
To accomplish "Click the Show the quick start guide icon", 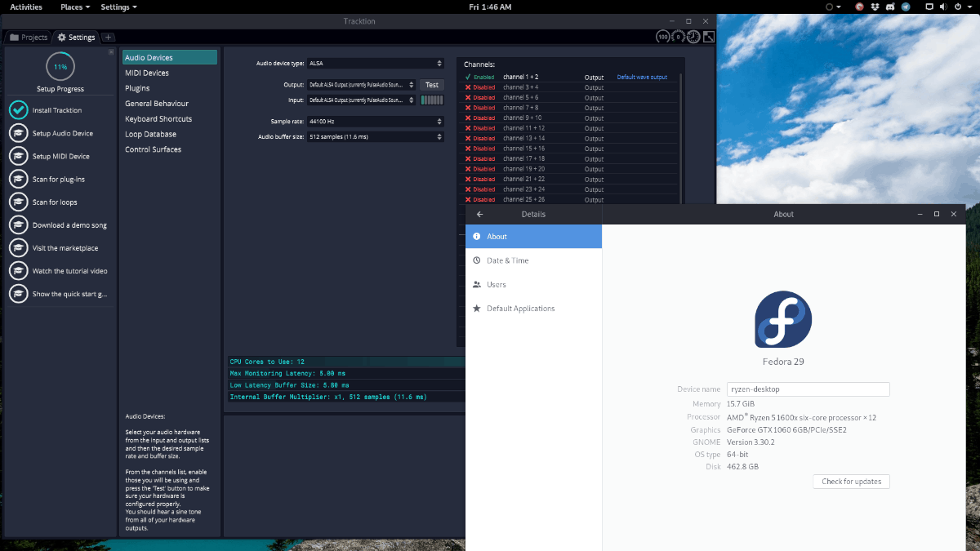I will [x=18, y=294].
